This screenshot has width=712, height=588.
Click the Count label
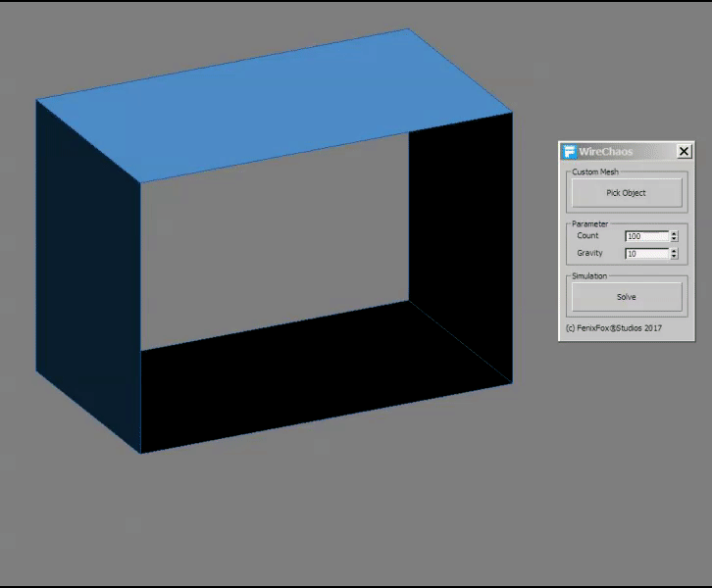pos(587,235)
